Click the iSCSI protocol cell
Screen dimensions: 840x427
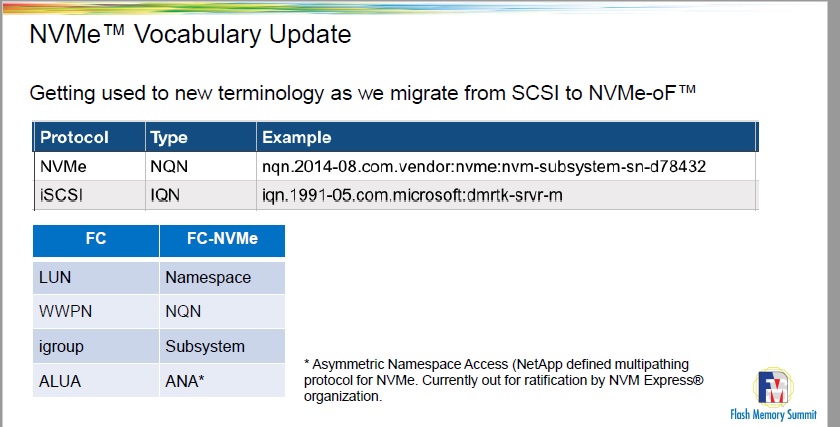coord(61,194)
